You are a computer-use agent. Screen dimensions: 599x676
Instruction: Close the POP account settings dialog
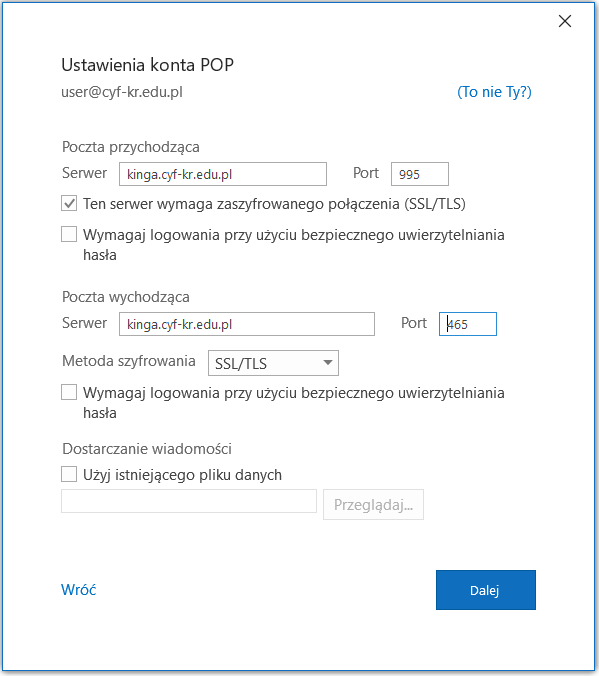pos(565,21)
